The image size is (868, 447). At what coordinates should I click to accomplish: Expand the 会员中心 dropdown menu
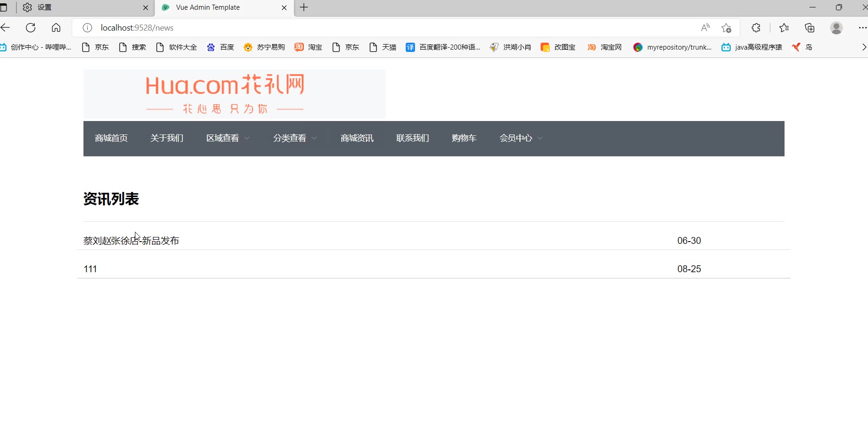pos(521,138)
